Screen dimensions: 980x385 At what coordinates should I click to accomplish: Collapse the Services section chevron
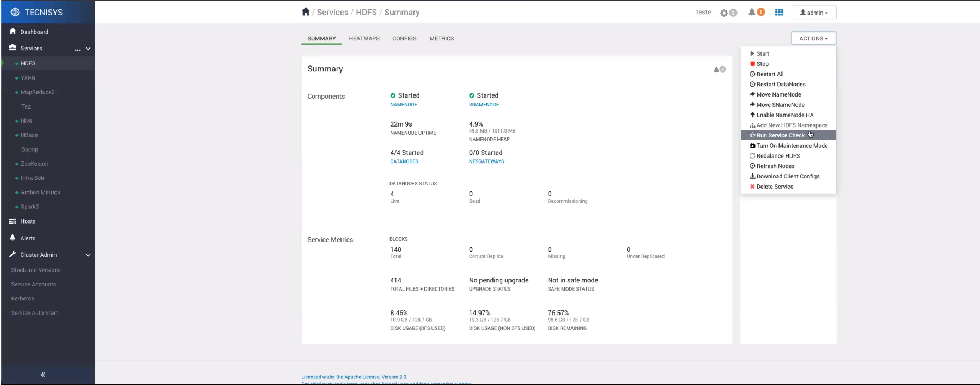click(x=88, y=49)
